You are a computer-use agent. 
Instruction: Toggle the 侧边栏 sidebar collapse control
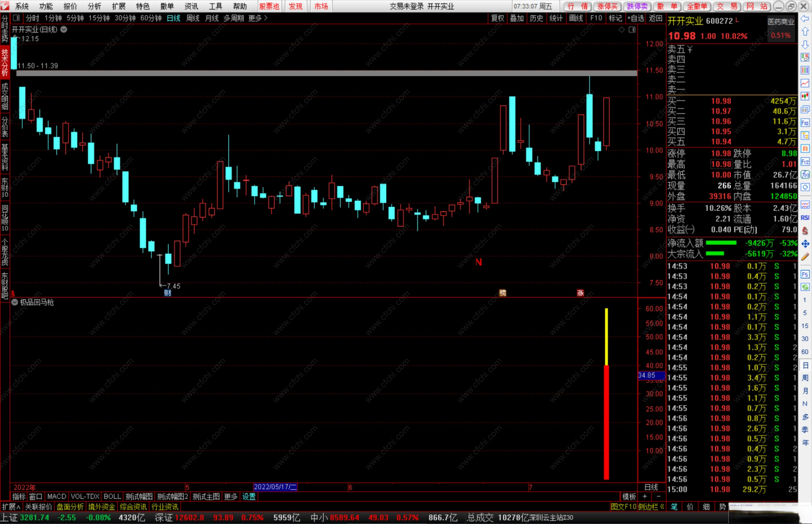tap(651, 507)
